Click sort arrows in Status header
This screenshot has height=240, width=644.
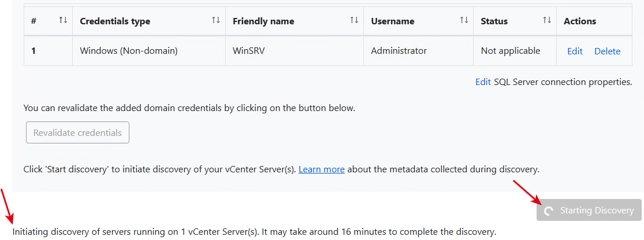pyautogui.click(x=547, y=21)
